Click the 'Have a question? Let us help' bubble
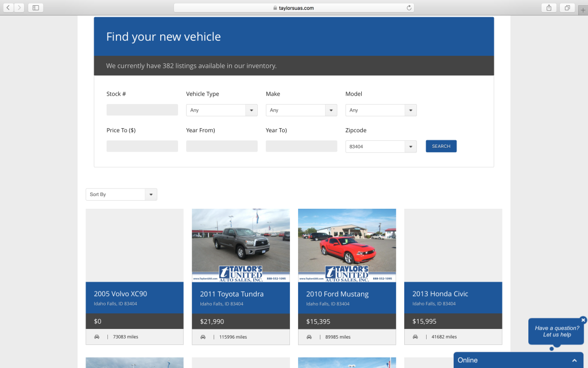Viewport: 588px width, 368px height. click(x=557, y=331)
